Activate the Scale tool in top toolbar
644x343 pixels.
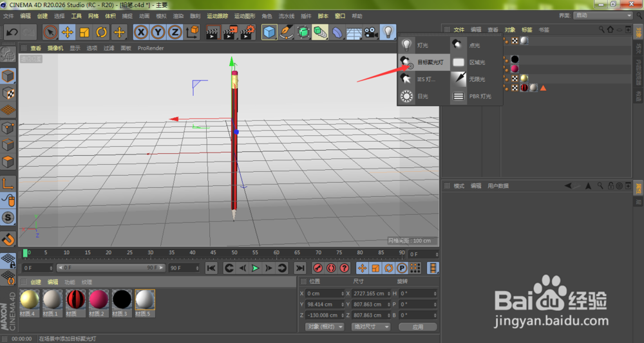(84, 32)
